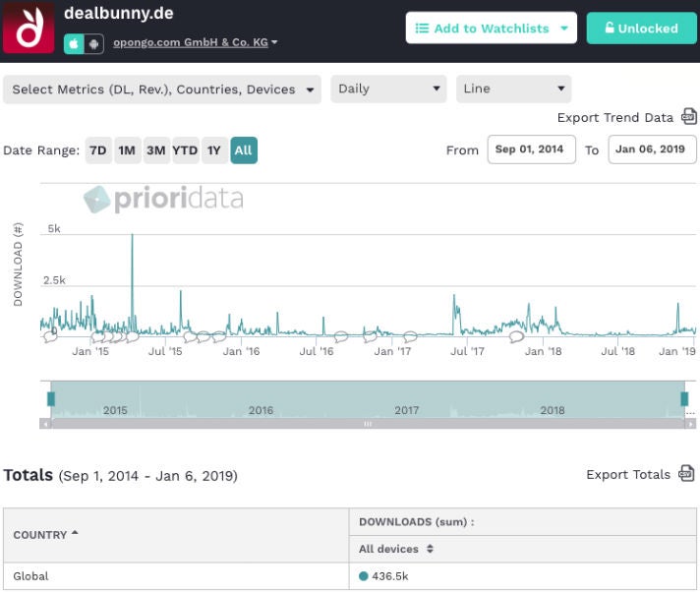Open the Select Metrics, Countries, Devices dropdown
This screenshot has height=593, width=700.
click(162, 89)
